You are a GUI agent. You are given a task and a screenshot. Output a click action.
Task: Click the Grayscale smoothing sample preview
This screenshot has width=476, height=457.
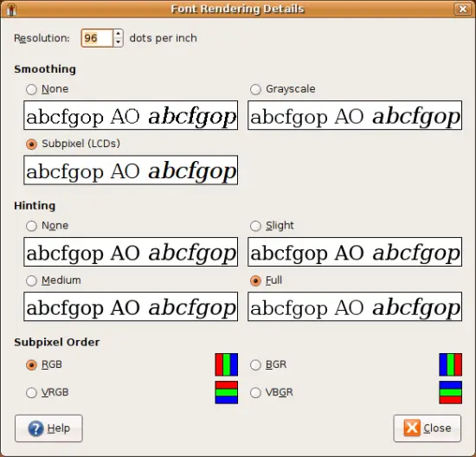(x=355, y=115)
